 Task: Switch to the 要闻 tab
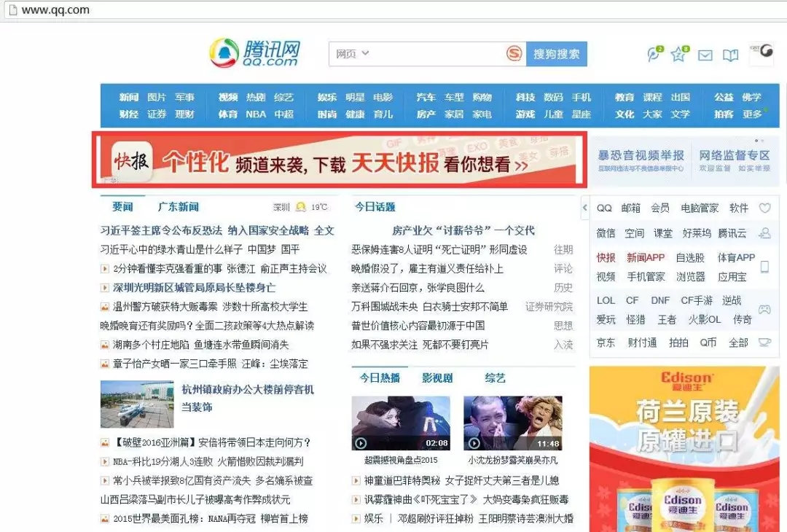(x=122, y=207)
